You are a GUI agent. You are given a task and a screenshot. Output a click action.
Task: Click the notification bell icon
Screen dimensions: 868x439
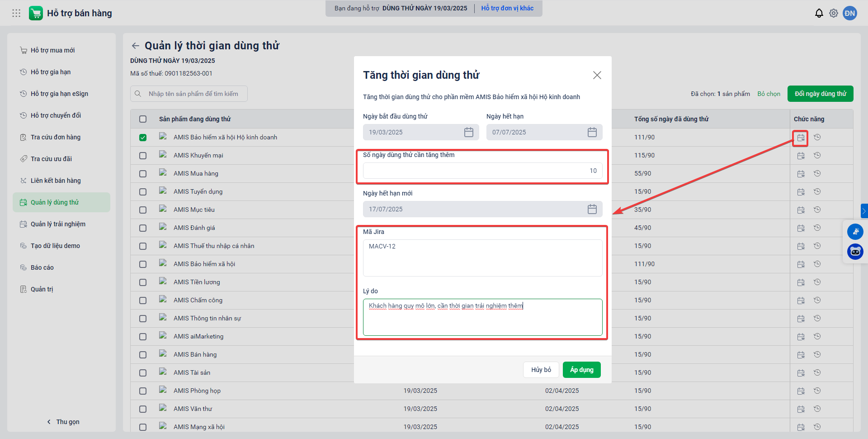(819, 13)
